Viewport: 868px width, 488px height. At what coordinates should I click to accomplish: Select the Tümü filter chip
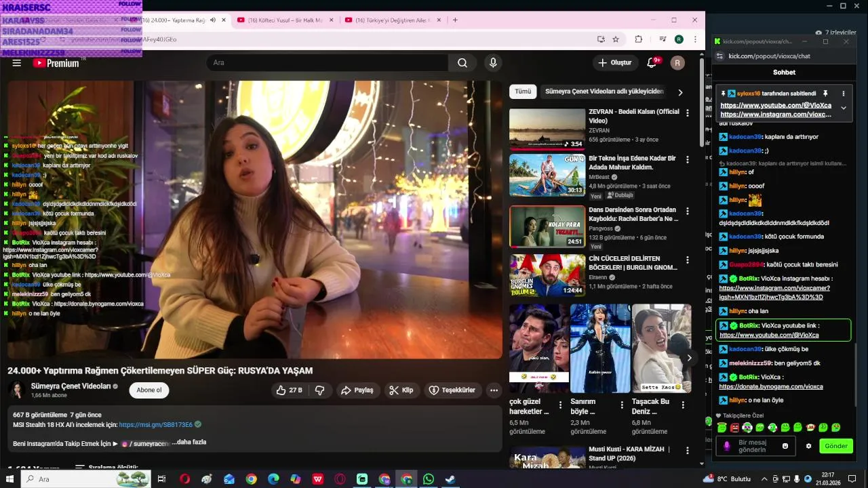click(x=523, y=91)
